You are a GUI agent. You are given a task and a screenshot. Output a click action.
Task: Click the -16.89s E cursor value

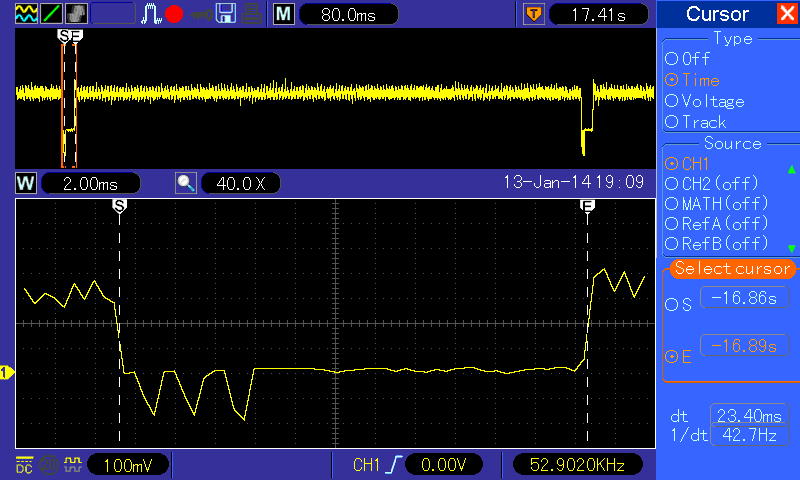[744, 345]
